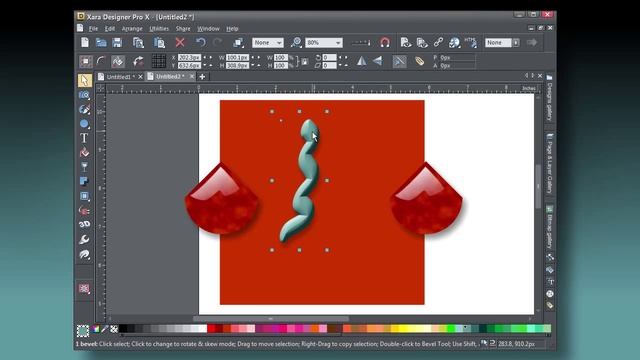
Task: Click the rotation angle input field
Action: tap(329, 58)
